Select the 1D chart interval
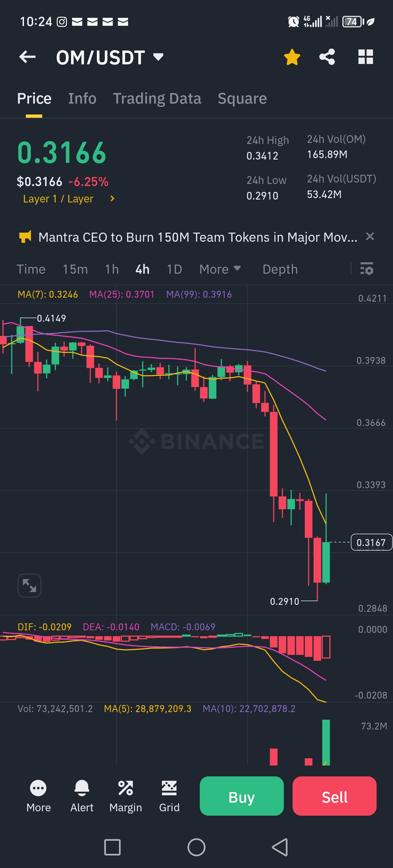 coord(174,269)
